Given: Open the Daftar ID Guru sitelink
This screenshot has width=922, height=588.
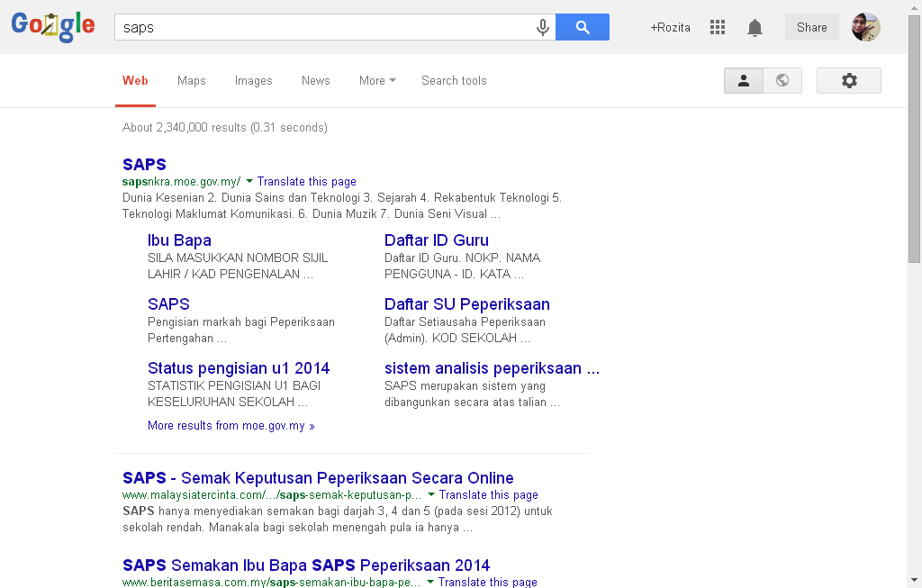Looking at the screenshot, I should tap(437, 240).
